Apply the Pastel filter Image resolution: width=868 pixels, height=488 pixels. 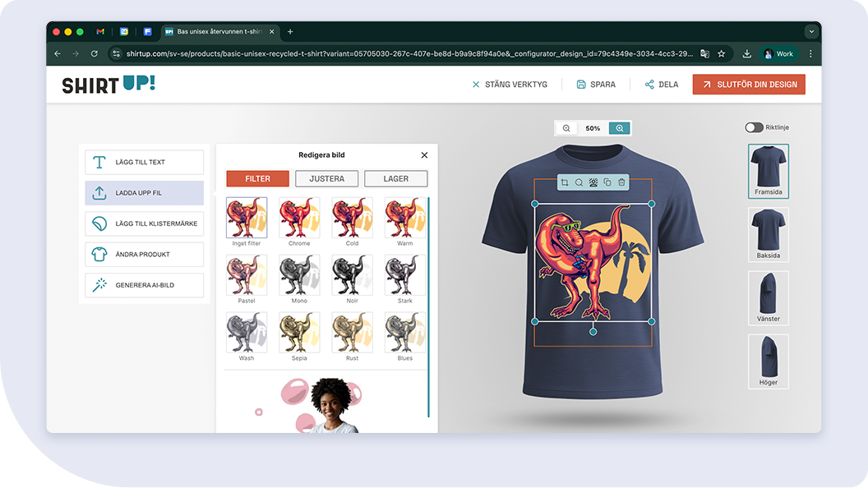coord(247,275)
